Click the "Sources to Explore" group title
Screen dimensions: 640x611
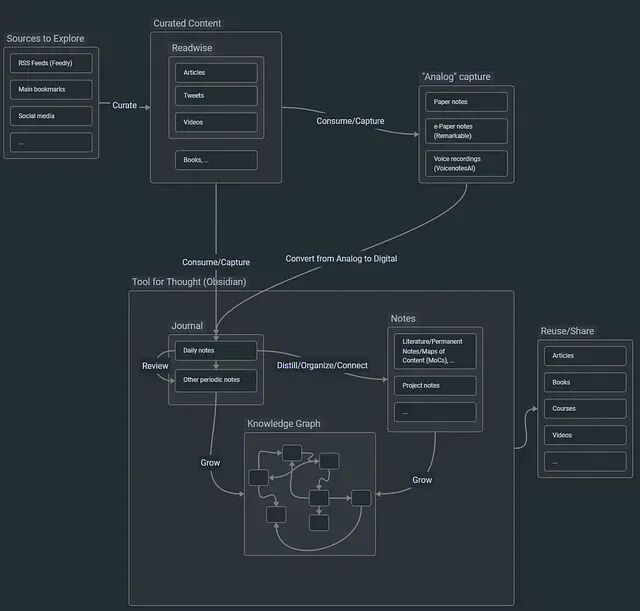click(45, 39)
